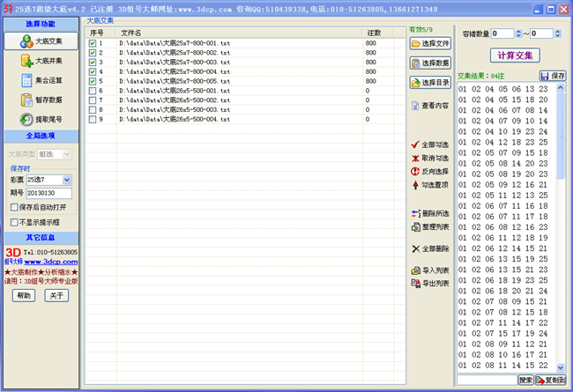Click the search input beside 搜索
Screen dimensions: 573x392
(x=486, y=380)
